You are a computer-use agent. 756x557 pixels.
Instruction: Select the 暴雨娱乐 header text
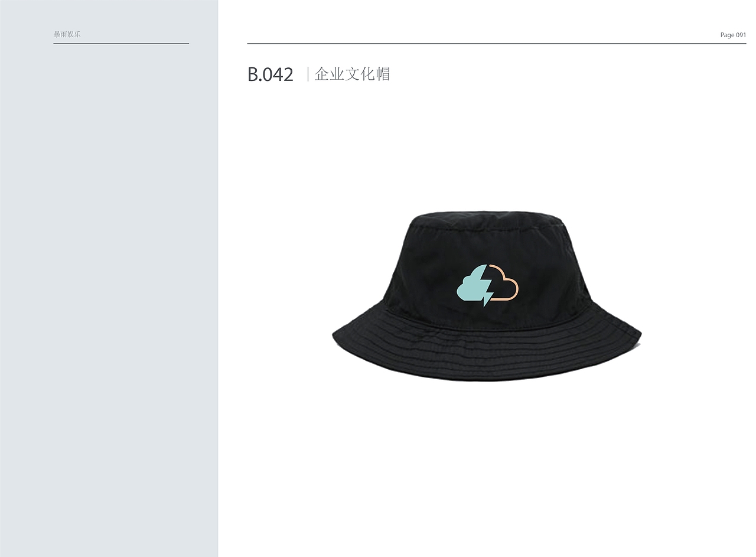[x=67, y=34]
